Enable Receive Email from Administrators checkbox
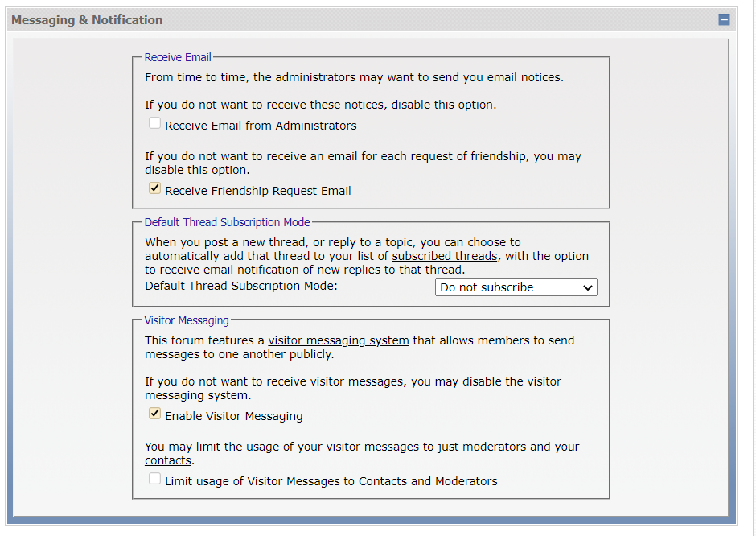The image size is (756, 536). coord(154,123)
